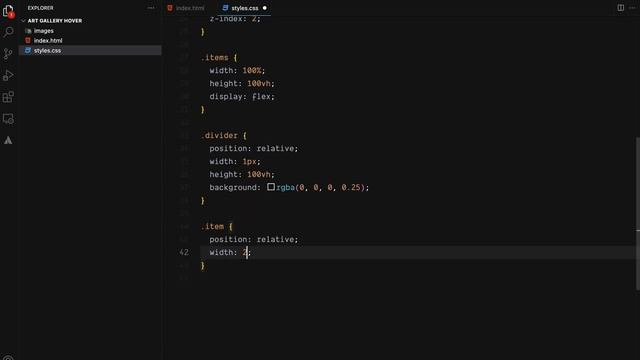The height and width of the screenshot is (360, 640).
Task: Open the Explorer panel more actions menu
Action: coord(151,8)
